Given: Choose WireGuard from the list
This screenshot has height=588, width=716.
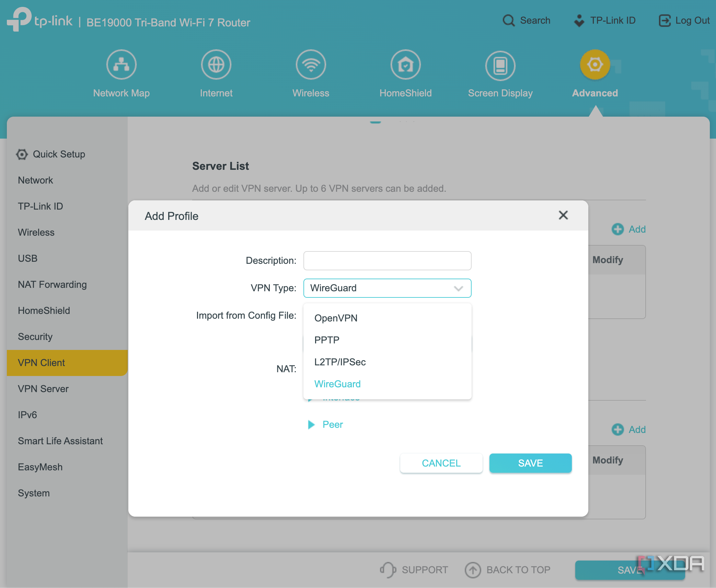Looking at the screenshot, I should tap(387, 384).
